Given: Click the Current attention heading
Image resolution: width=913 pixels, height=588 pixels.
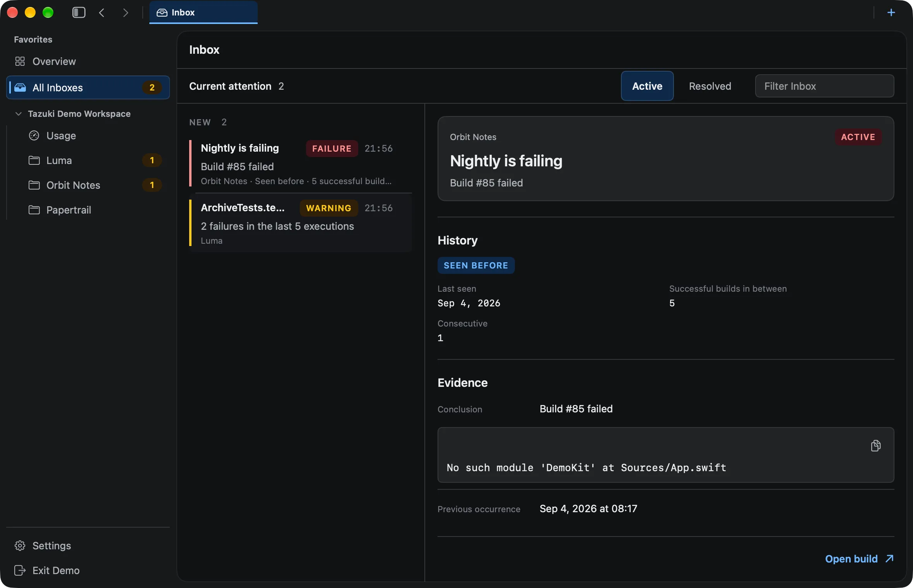Looking at the screenshot, I should tap(230, 86).
